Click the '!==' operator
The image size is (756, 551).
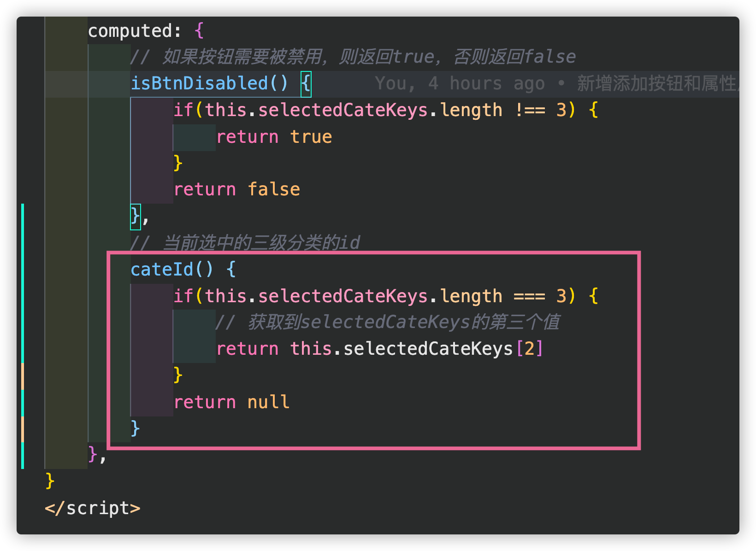click(530, 110)
